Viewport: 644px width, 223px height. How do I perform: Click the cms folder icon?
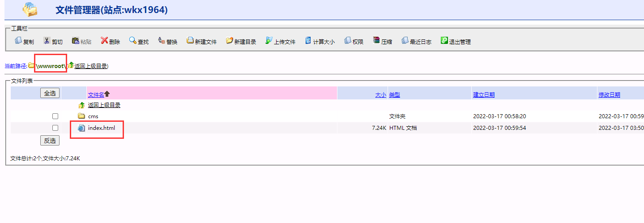click(81, 116)
